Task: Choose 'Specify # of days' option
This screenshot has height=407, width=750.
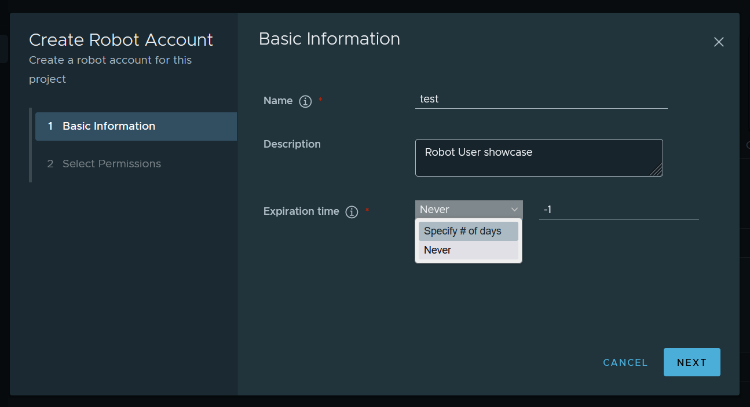Action: pos(468,231)
